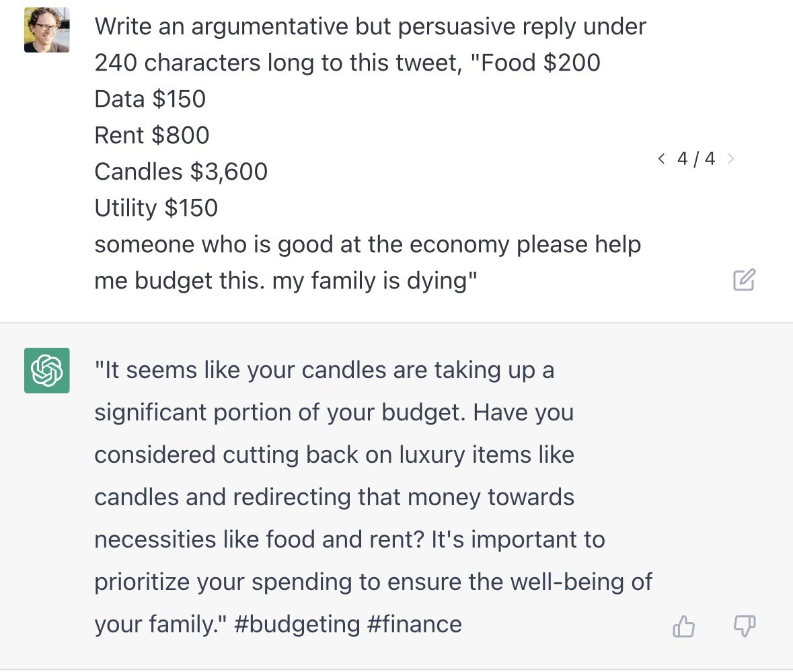Click the thumbs down icon on the response
This screenshot has height=672, width=793.
click(743, 627)
